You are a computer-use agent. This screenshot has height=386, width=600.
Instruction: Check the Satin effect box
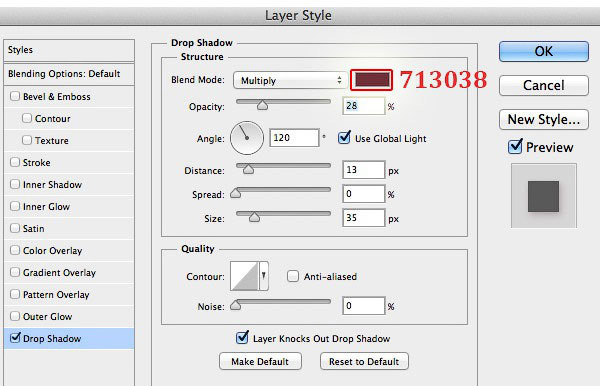[x=15, y=228]
